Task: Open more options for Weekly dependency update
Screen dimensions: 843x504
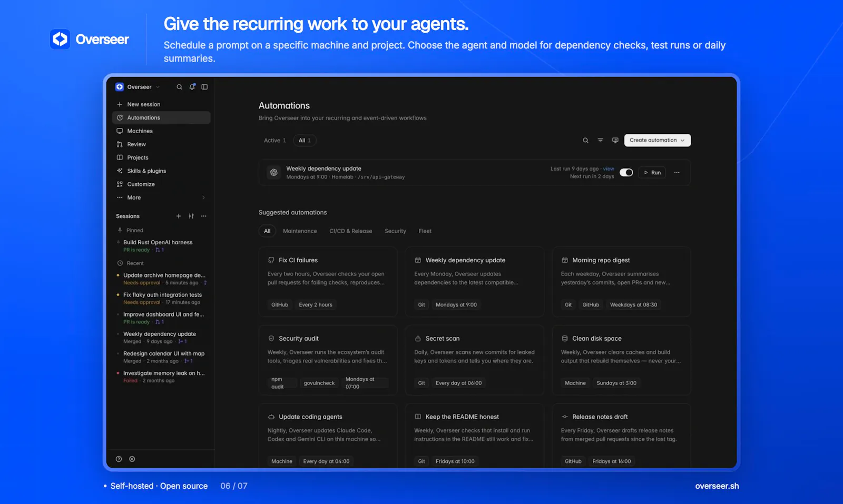Action: pyautogui.click(x=677, y=172)
